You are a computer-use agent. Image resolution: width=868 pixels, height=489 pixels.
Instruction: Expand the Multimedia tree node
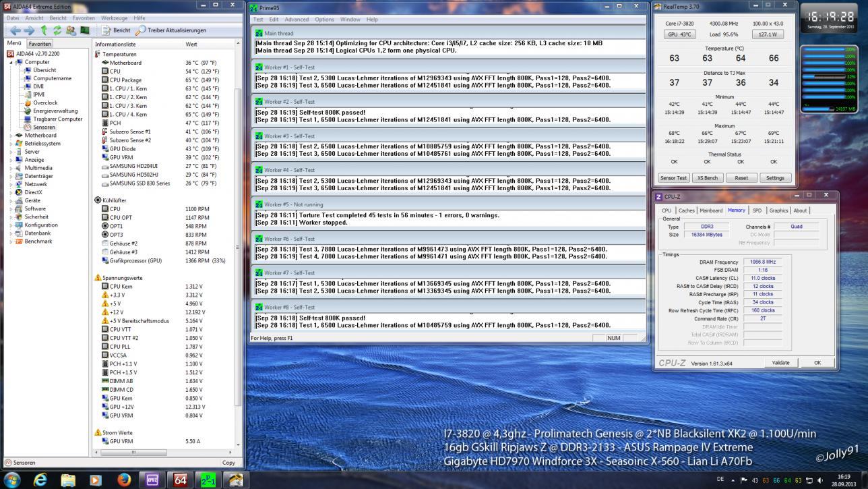[11, 168]
